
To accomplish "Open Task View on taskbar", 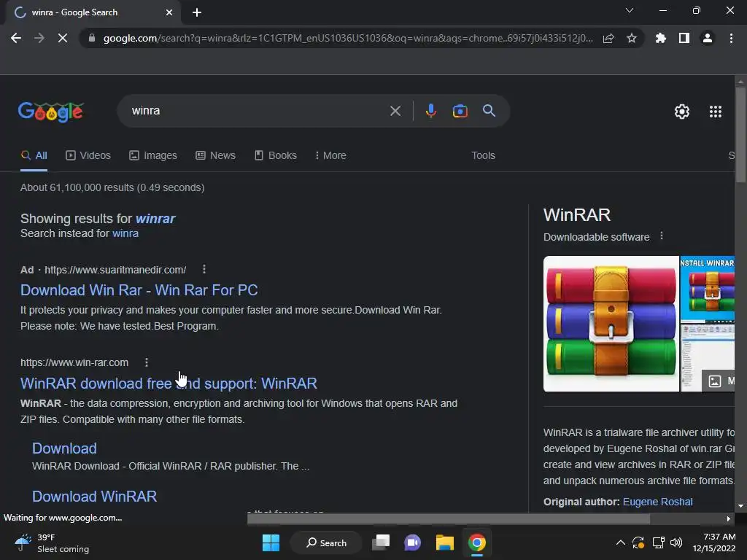I will click(381, 542).
